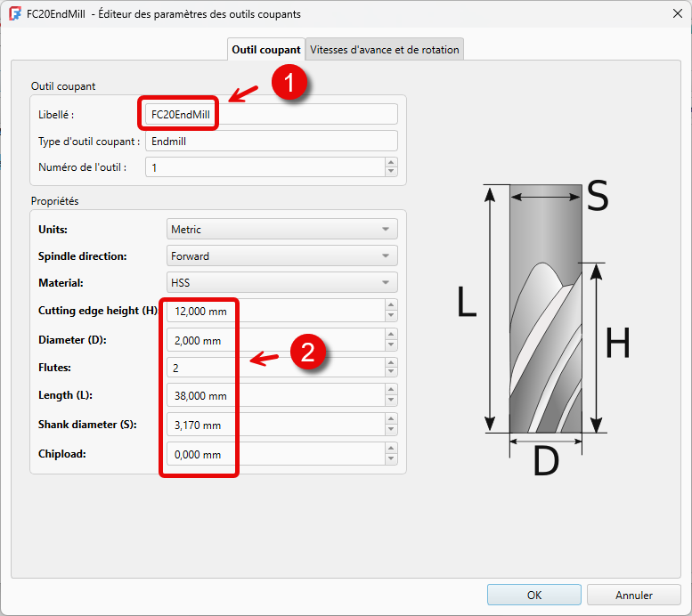The height and width of the screenshot is (616, 692).
Task: Click the Annuler button
Action: pos(634,595)
